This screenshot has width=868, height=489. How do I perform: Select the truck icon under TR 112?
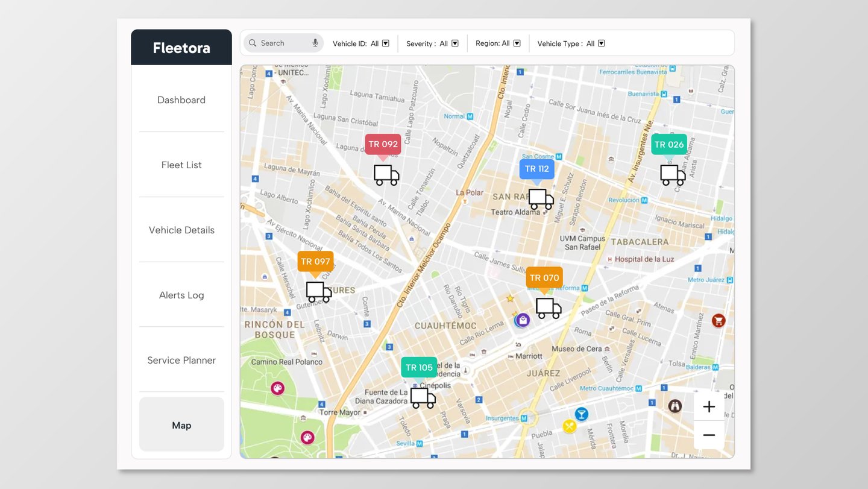[x=541, y=199]
